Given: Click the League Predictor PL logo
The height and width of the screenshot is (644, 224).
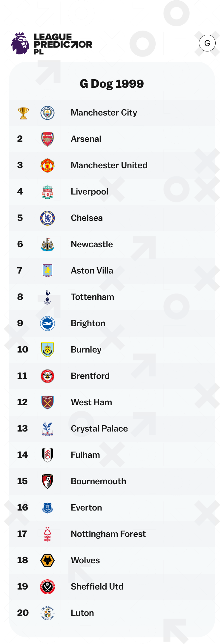Looking at the screenshot, I should 52,44.
